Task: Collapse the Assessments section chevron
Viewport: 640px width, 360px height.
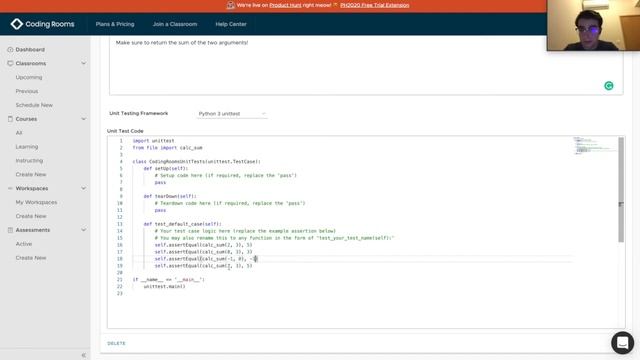Action: (84, 230)
